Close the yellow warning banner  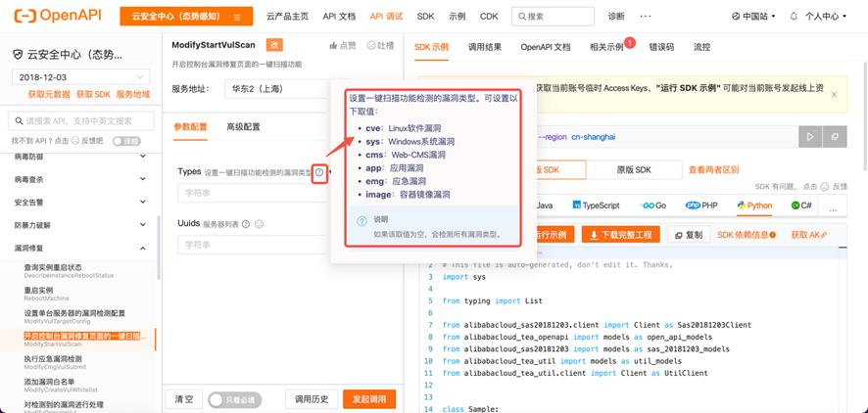835,95
